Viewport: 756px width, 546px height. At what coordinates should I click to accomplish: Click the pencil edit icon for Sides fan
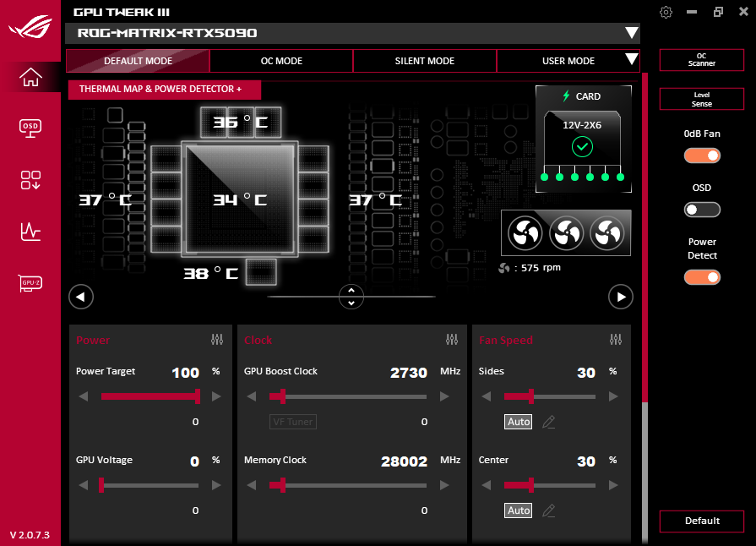coord(549,422)
